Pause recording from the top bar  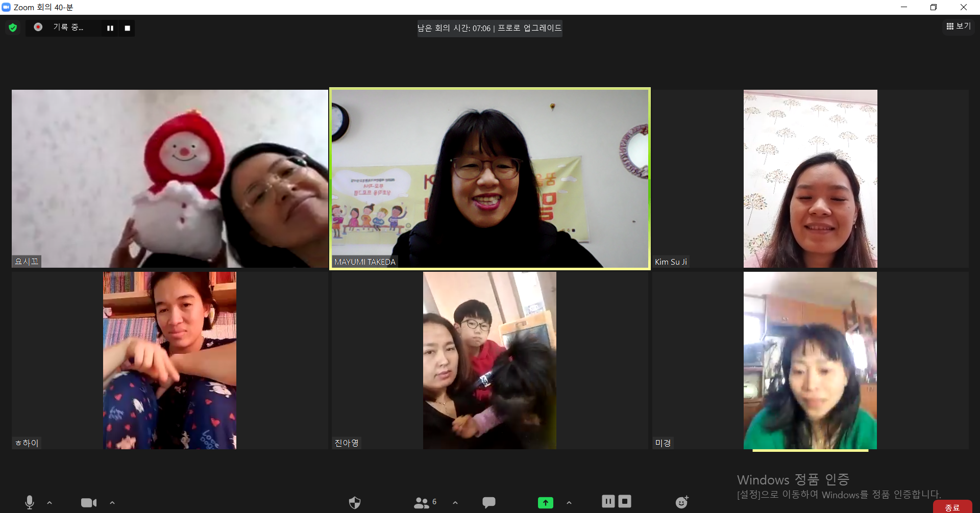(x=110, y=28)
